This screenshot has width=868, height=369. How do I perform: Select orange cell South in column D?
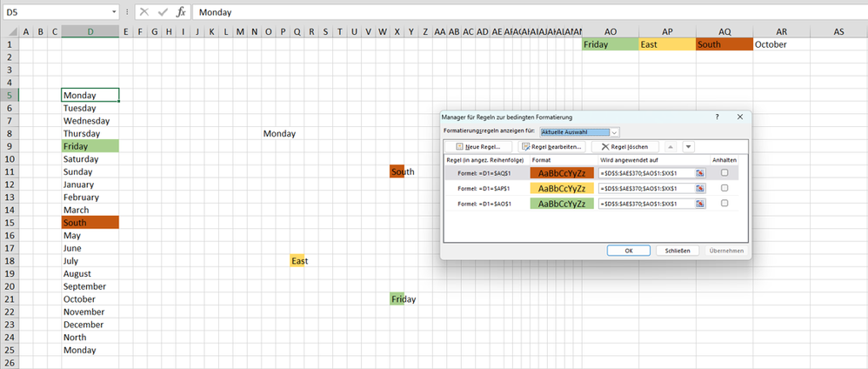pos(90,223)
